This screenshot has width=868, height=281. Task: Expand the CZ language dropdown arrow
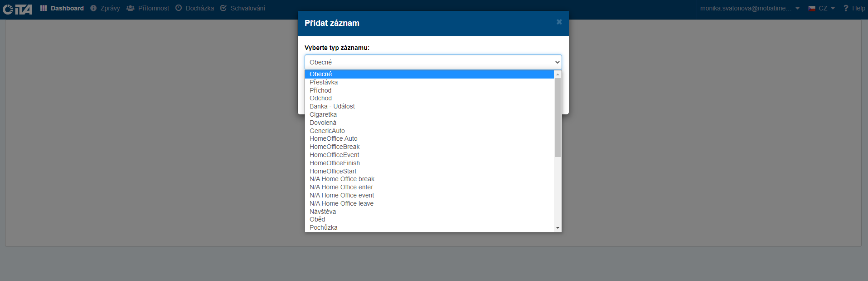click(833, 8)
